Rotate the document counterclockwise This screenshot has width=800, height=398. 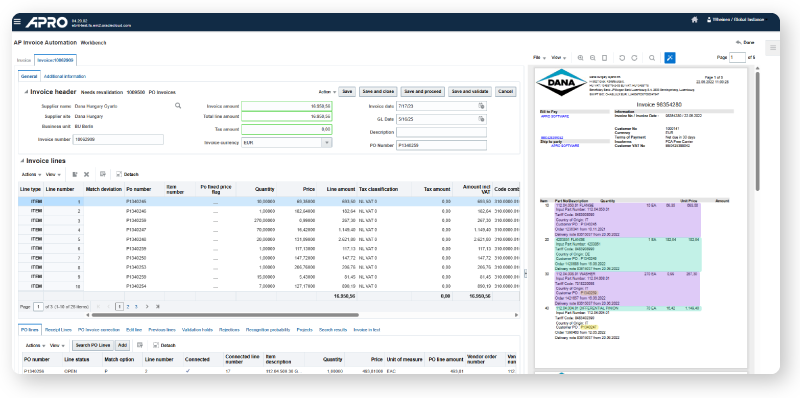click(x=622, y=58)
